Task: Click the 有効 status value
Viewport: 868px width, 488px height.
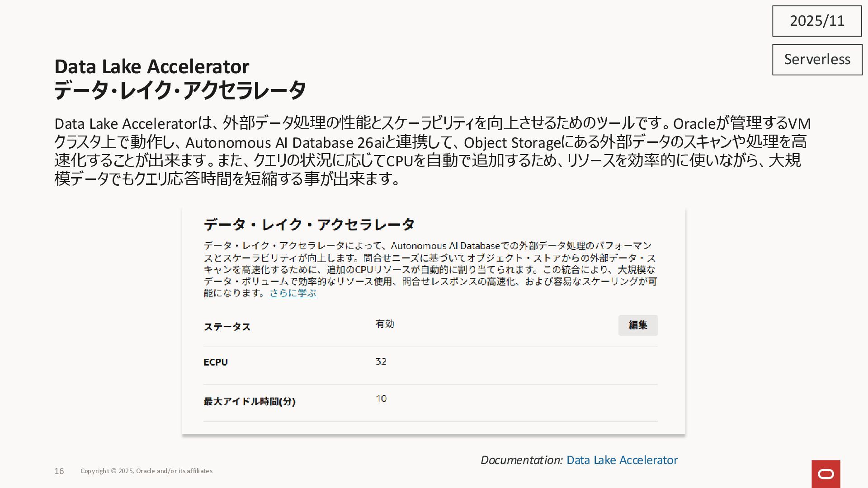Action: pos(385,324)
